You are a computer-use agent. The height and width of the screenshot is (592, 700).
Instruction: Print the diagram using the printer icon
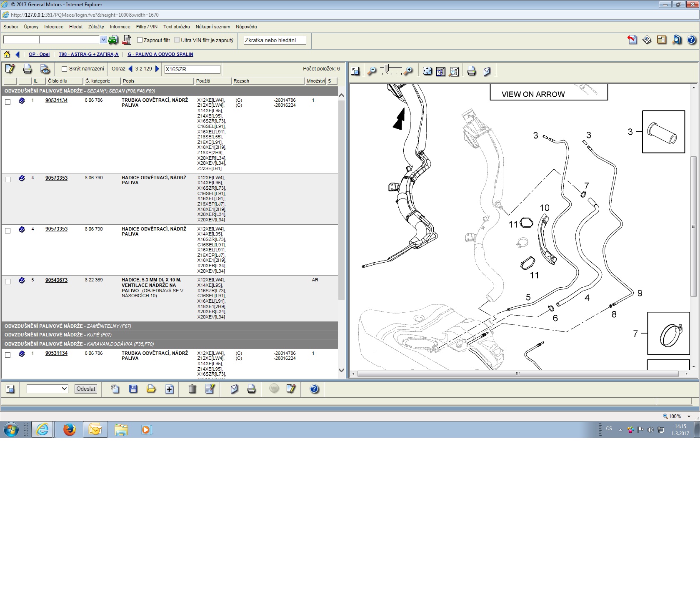[471, 71]
